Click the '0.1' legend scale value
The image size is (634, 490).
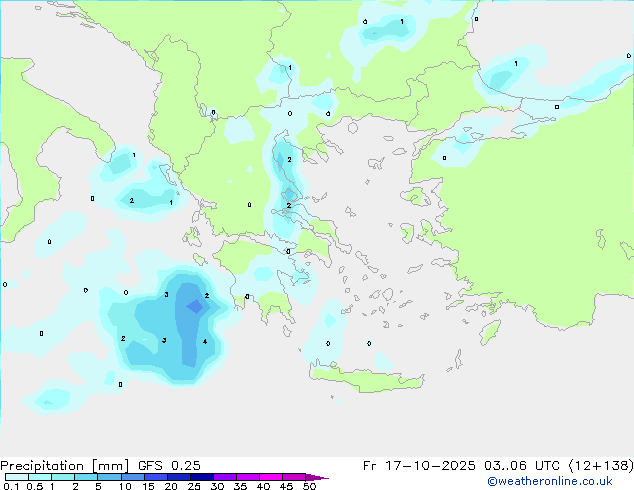pyautogui.click(x=11, y=486)
